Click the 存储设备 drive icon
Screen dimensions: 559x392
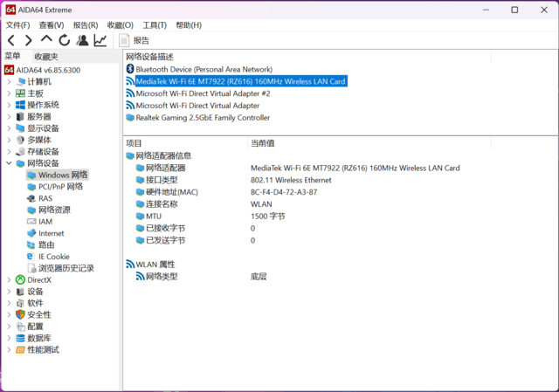pyautogui.click(x=20, y=151)
